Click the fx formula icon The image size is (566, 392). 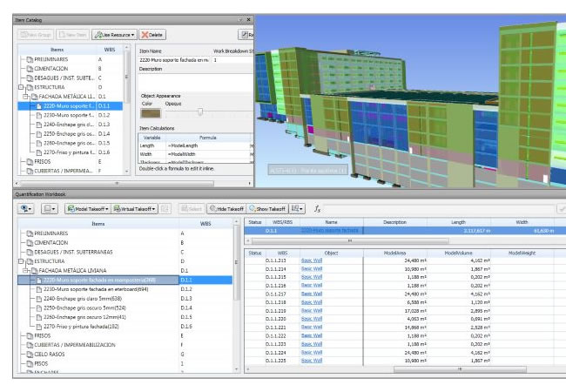pos(318,209)
